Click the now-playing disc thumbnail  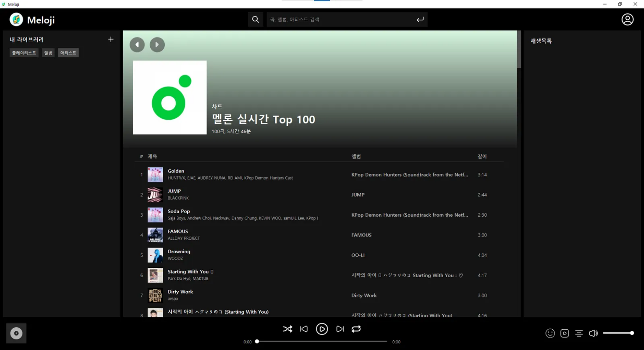click(16, 333)
